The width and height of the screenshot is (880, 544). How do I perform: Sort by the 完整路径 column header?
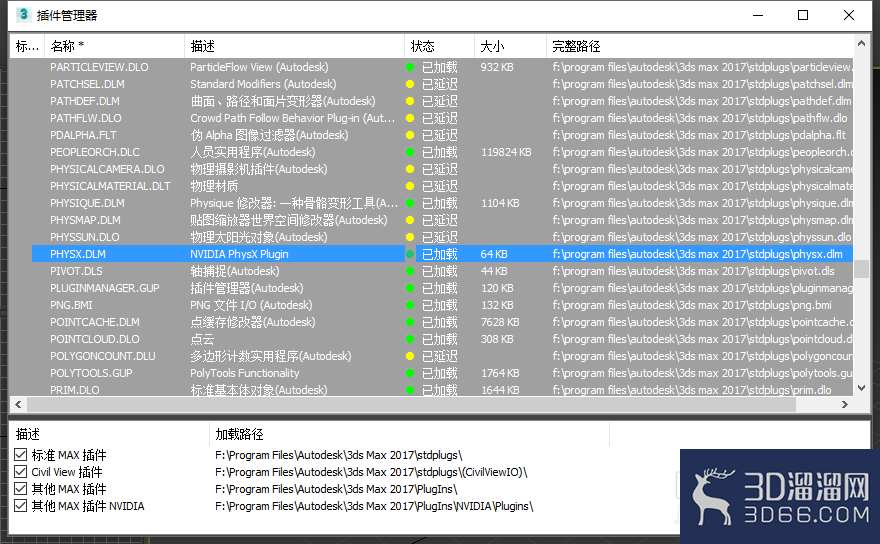tap(700, 46)
